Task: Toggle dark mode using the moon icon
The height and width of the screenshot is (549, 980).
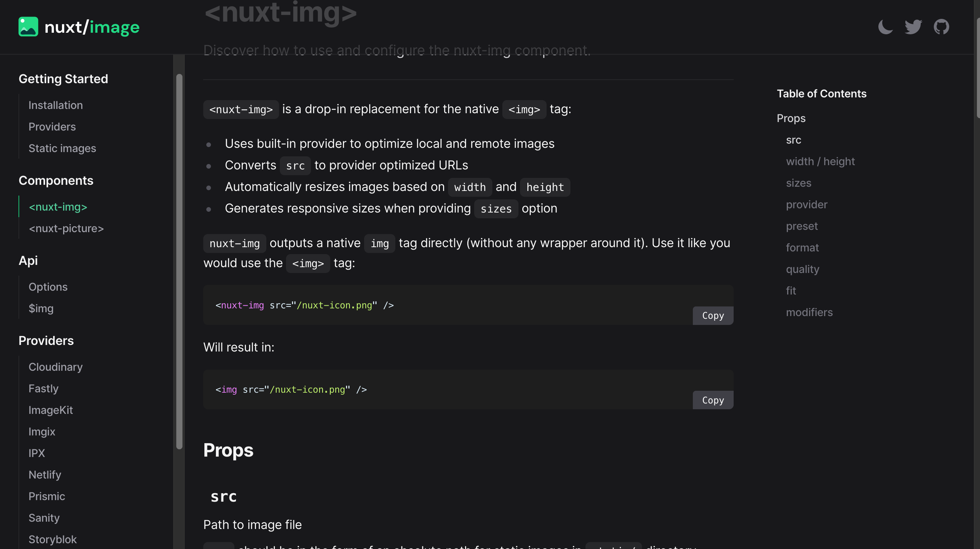Action: pyautogui.click(x=885, y=27)
